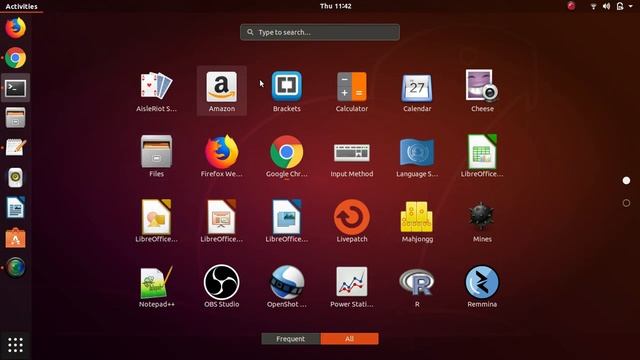
Task: Click the globe icon in the dock
Action: [x=16, y=268]
